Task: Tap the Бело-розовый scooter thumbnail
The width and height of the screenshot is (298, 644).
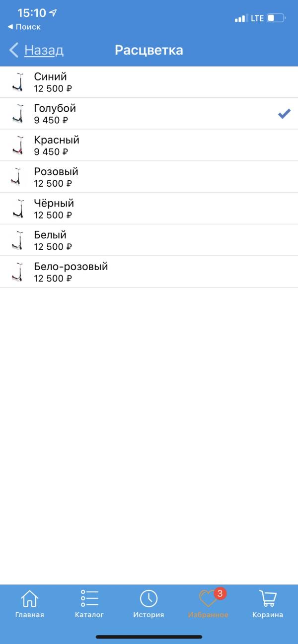Action: (18, 272)
